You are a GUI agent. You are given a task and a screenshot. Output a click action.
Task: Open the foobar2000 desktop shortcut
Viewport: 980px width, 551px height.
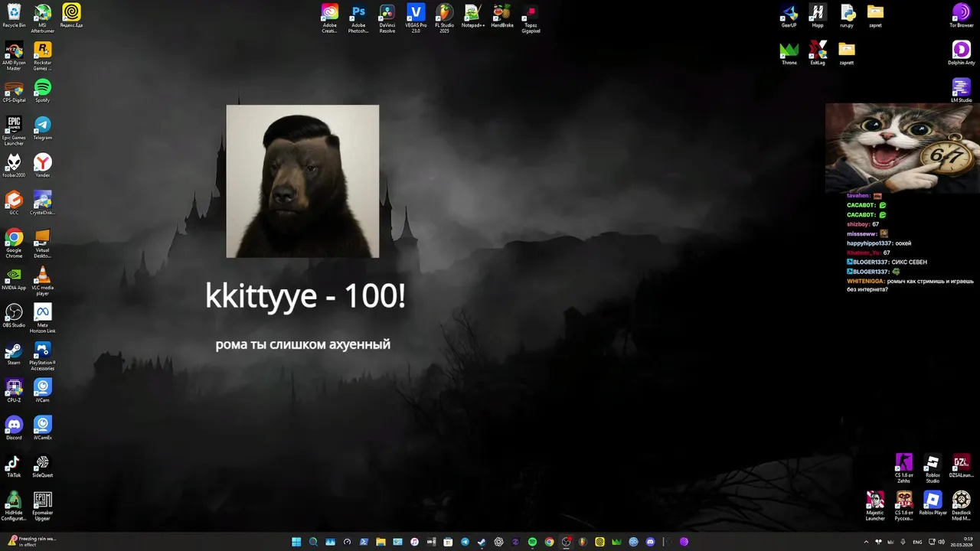(x=14, y=165)
